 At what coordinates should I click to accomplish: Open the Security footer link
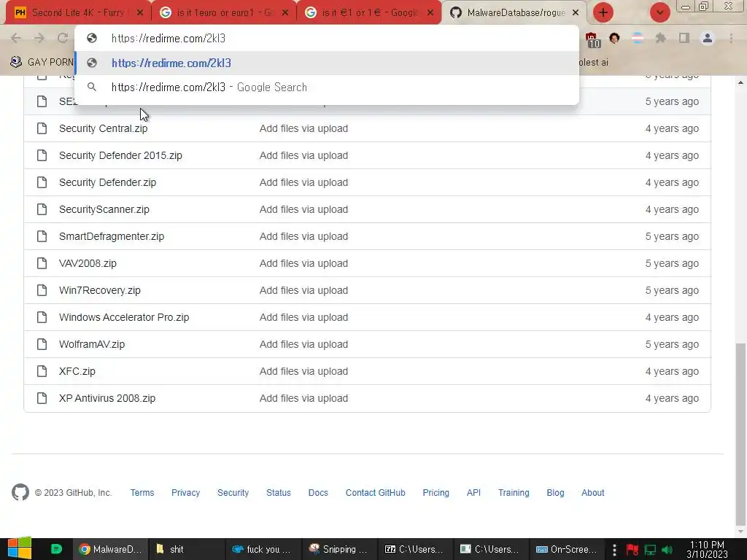coord(233,493)
